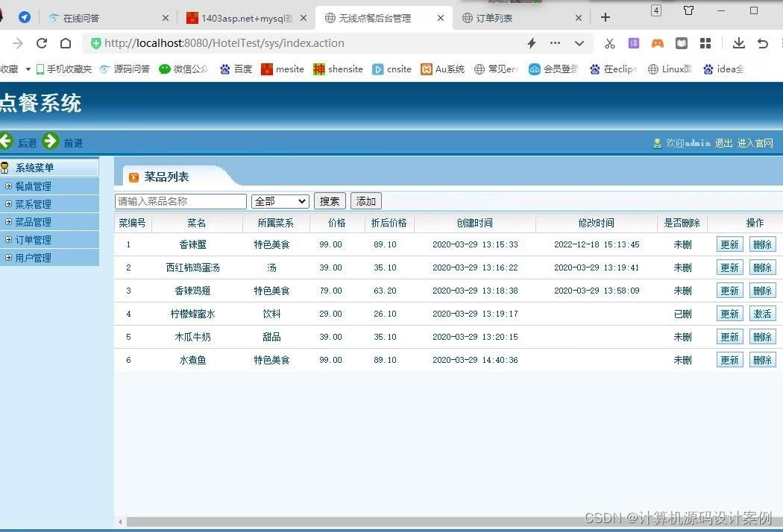Open the browser home page icon
The image size is (783, 532).
click(x=66, y=43)
